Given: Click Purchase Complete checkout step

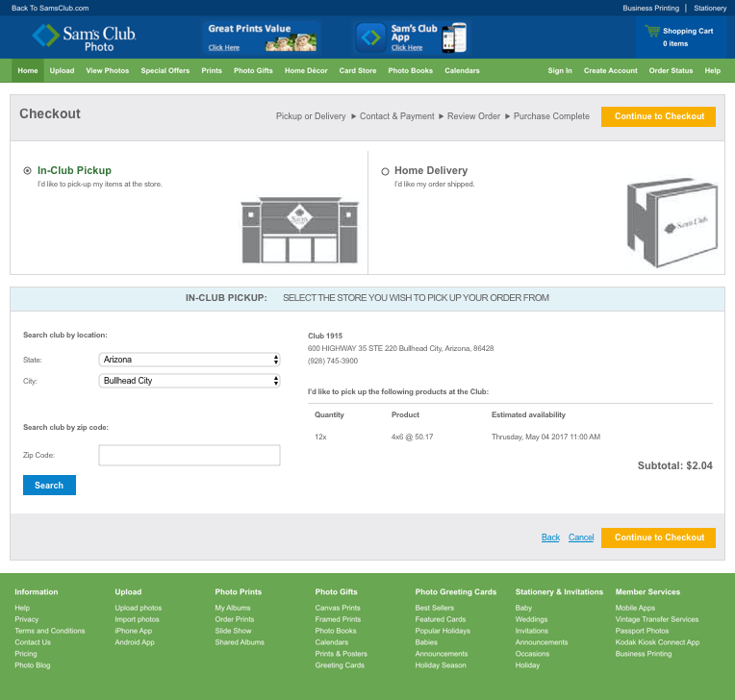Looking at the screenshot, I should click(x=551, y=116).
